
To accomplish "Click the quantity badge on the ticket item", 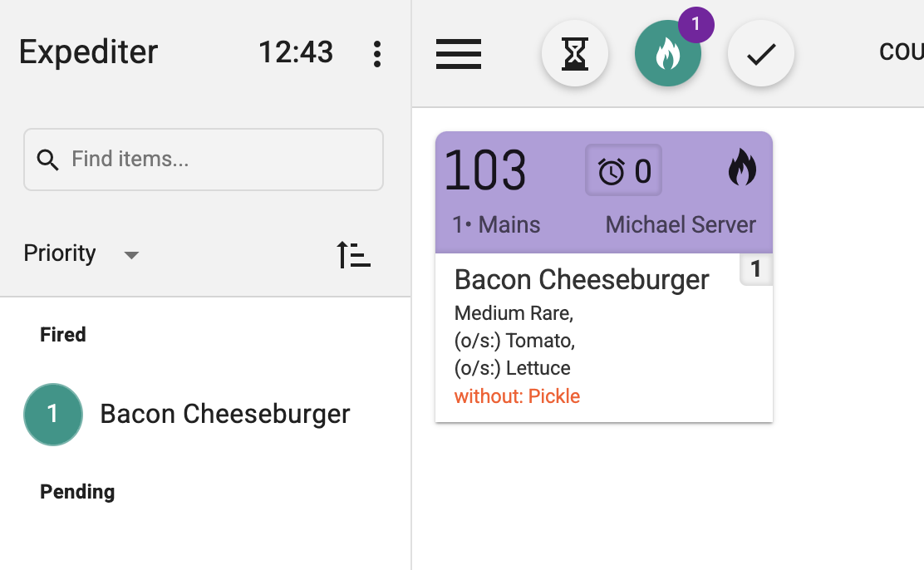I will (755, 269).
